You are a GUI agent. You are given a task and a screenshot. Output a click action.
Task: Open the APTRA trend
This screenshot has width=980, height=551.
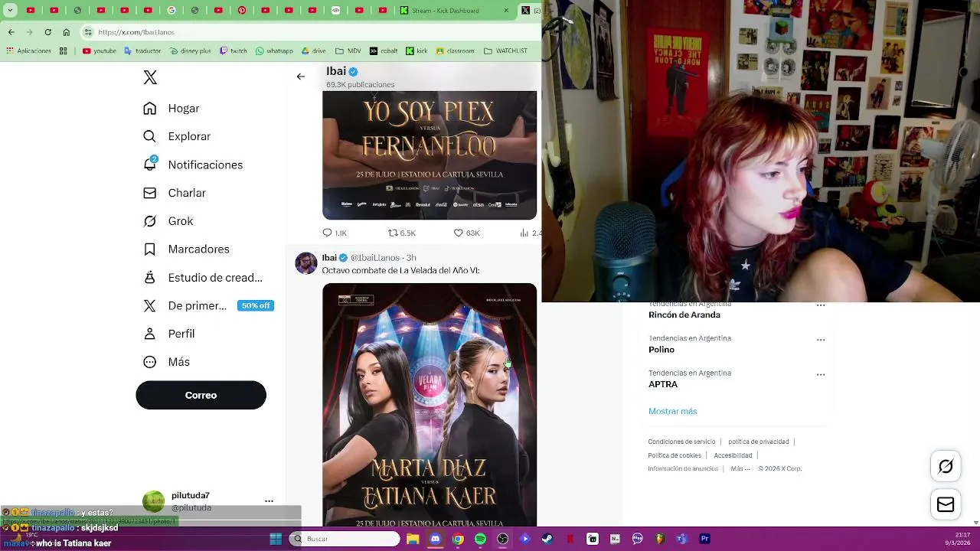(x=663, y=384)
